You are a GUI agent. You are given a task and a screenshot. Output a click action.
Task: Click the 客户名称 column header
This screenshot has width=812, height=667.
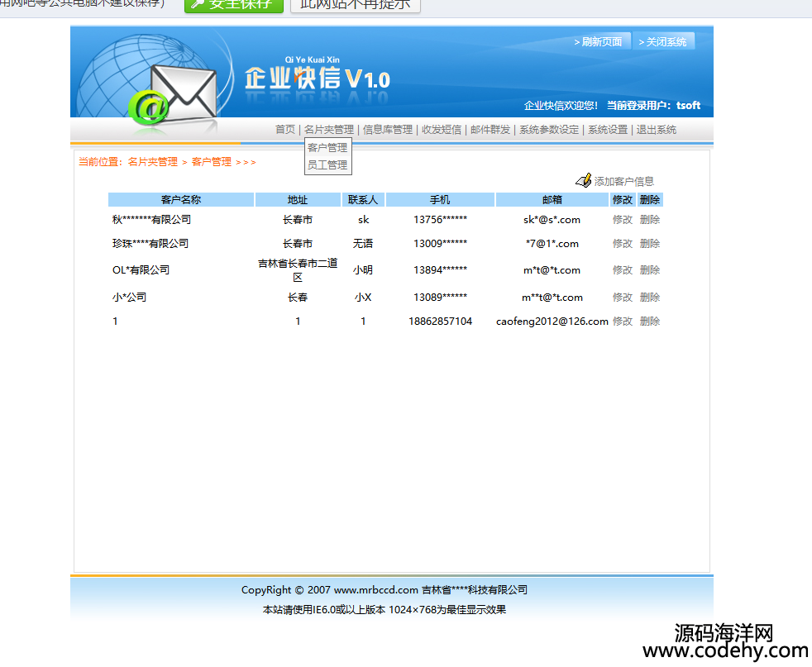tap(181, 200)
